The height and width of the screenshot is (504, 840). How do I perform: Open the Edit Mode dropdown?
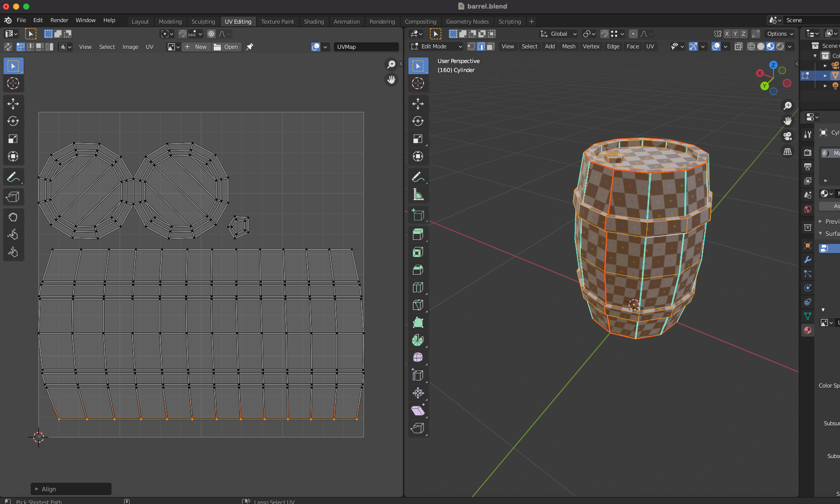point(437,46)
